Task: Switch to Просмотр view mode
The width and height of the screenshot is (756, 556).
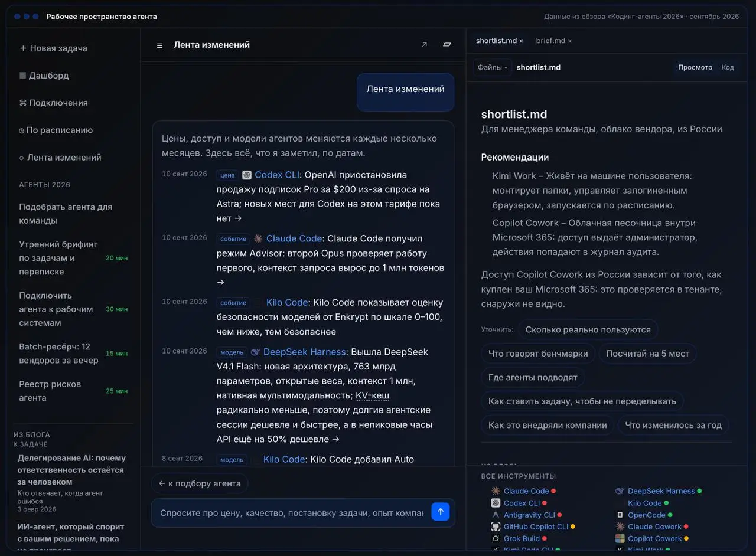Action: (695, 67)
